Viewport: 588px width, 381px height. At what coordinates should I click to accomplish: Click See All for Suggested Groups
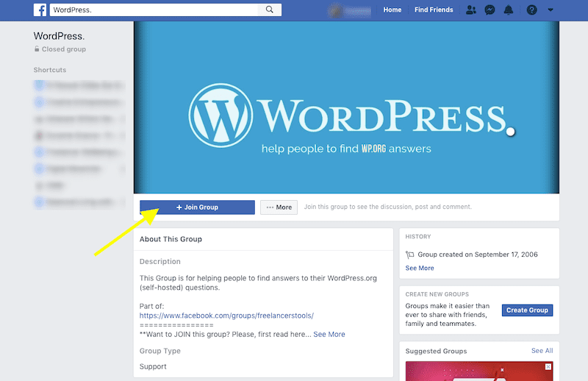pos(542,351)
